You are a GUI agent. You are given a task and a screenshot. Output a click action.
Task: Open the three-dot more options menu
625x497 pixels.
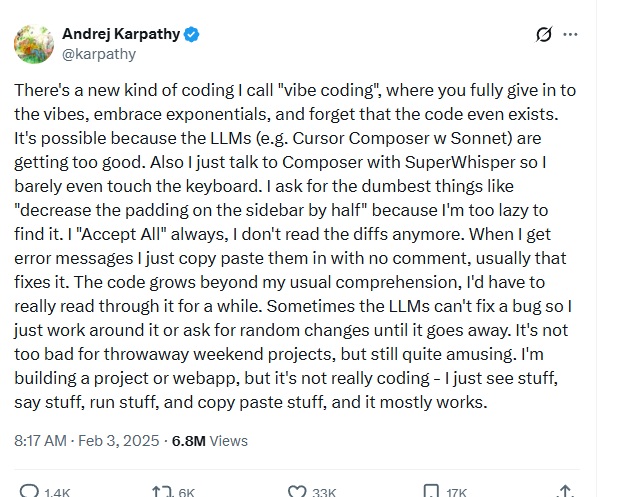[x=571, y=35]
